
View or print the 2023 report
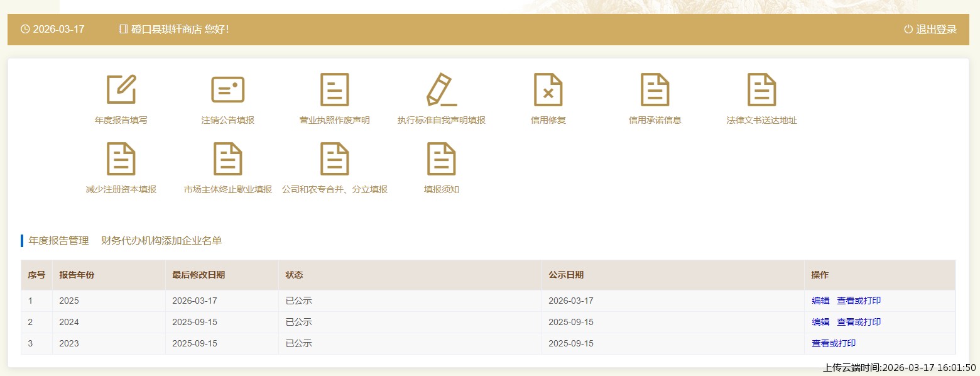(834, 343)
